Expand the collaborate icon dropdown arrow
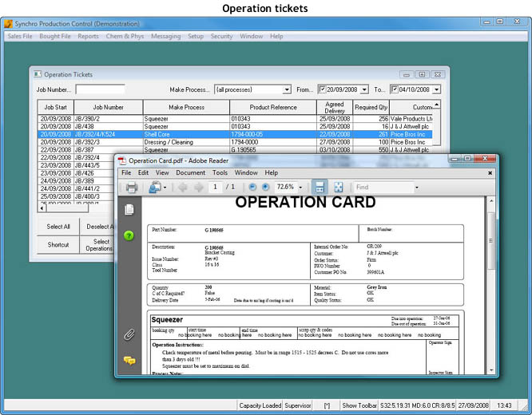This screenshot has height=415, width=532. (x=165, y=188)
